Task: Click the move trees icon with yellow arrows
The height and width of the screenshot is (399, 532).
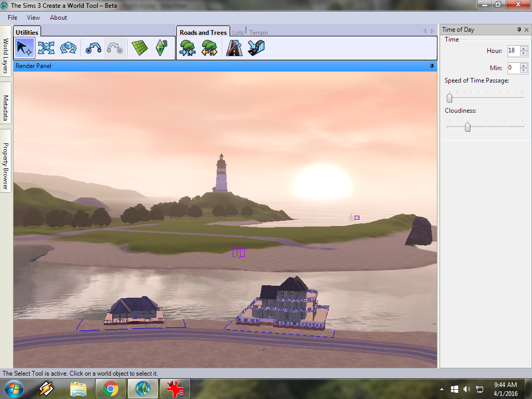Action: [209, 48]
